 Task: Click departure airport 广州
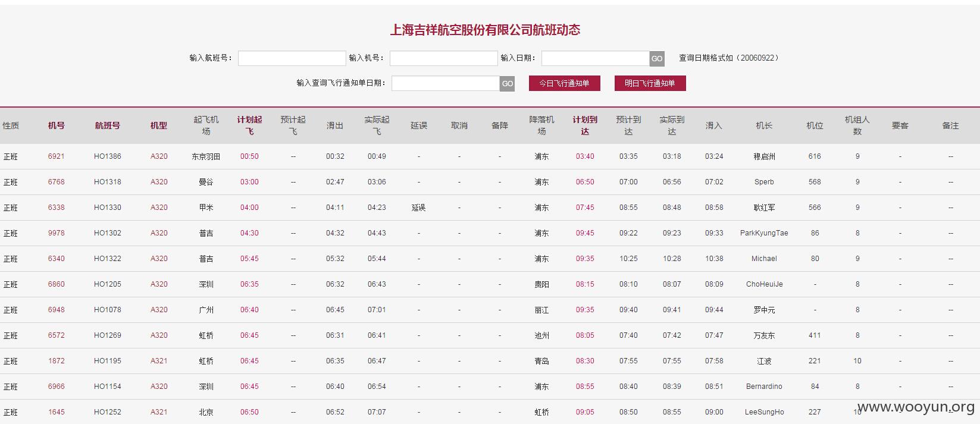coord(206,310)
